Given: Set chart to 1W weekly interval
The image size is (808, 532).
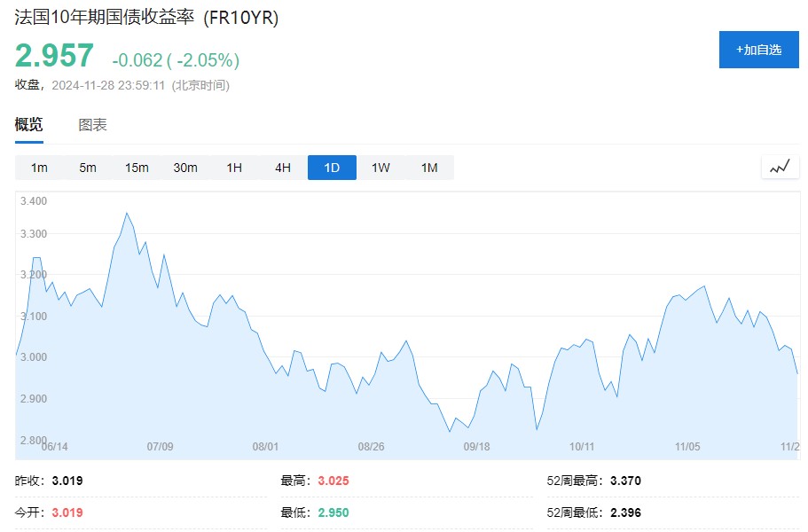Looking at the screenshot, I should tap(380, 168).
